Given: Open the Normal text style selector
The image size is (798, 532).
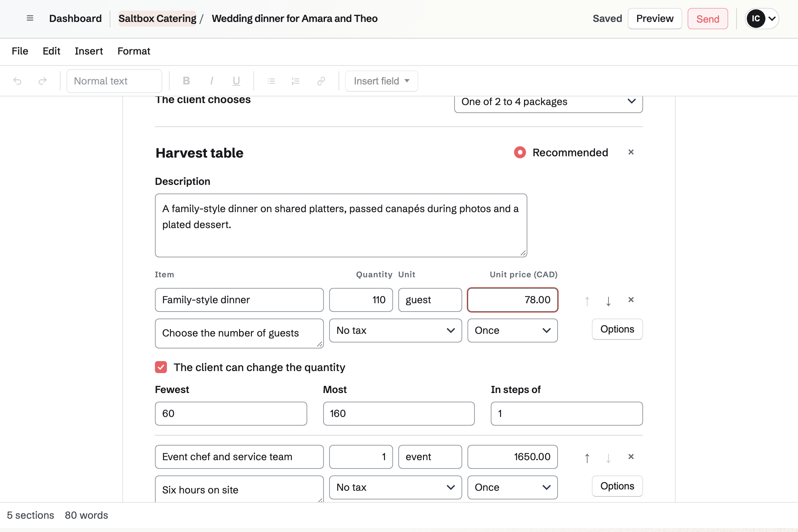Looking at the screenshot, I should pyautogui.click(x=114, y=81).
